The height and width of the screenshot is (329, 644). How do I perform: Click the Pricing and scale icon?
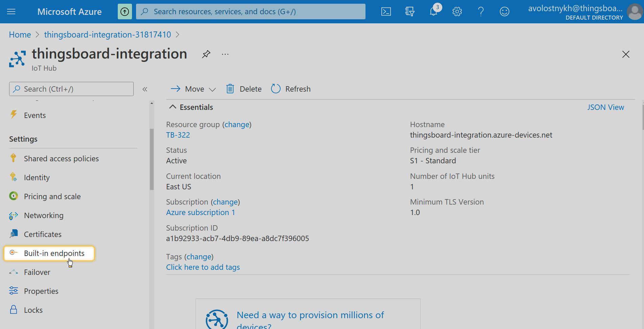(x=14, y=196)
